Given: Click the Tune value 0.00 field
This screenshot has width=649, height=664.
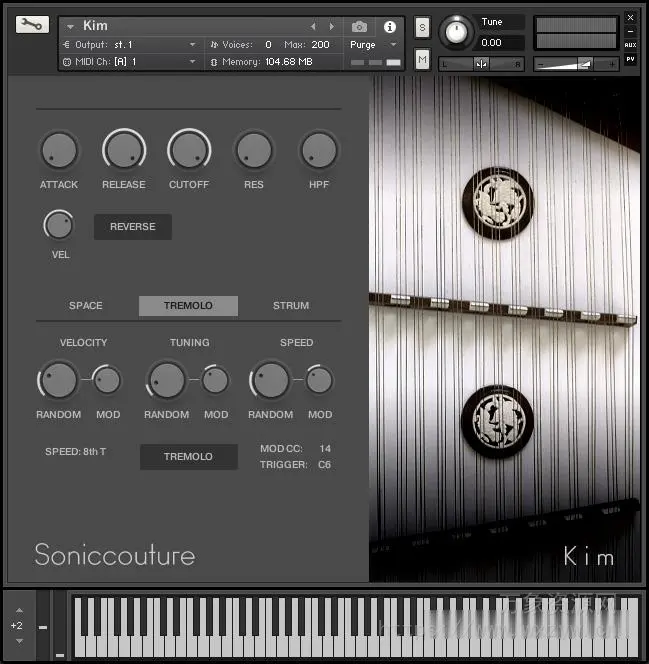Looking at the screenshot, I should (501, 42).
